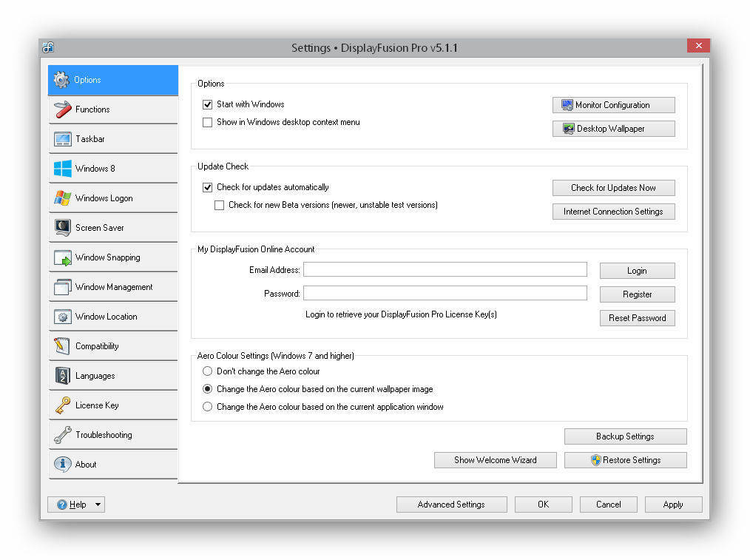Select the Taskbar monitor icon
The width and height of the screenshot is (750, 560).
click(x=63, y=139)
